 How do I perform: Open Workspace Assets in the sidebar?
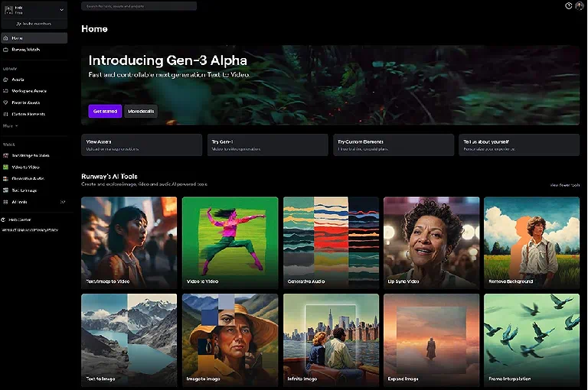34,91
